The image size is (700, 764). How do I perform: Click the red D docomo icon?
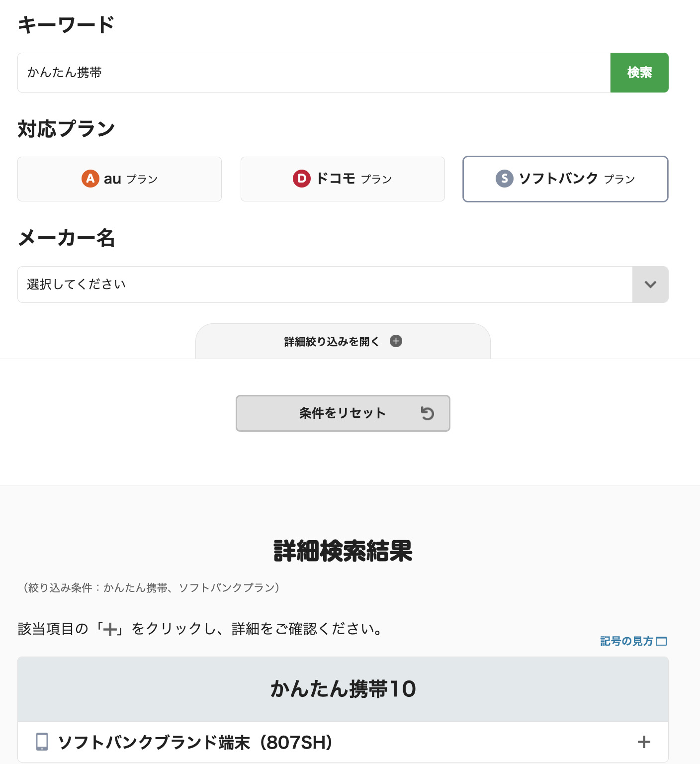coord(301,179)
